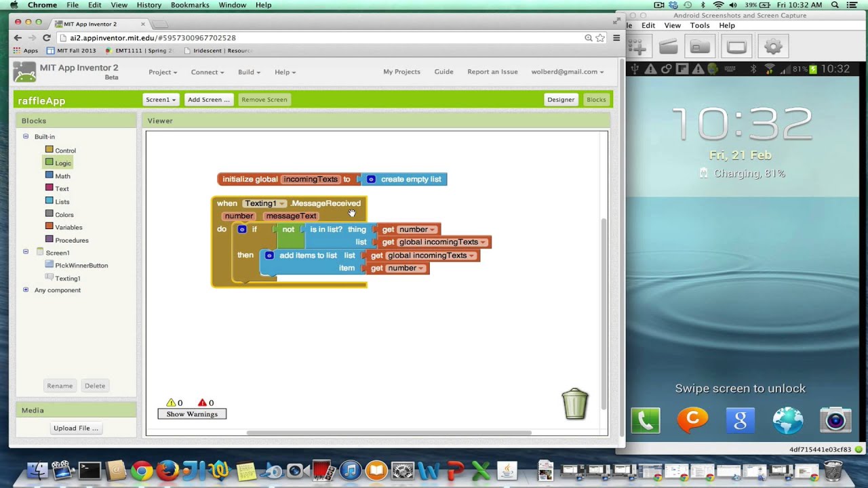Image resolution: width=868 pixels, height=488 pixels.
Task: Click the Add Screen button
Action: click(209, 100)
